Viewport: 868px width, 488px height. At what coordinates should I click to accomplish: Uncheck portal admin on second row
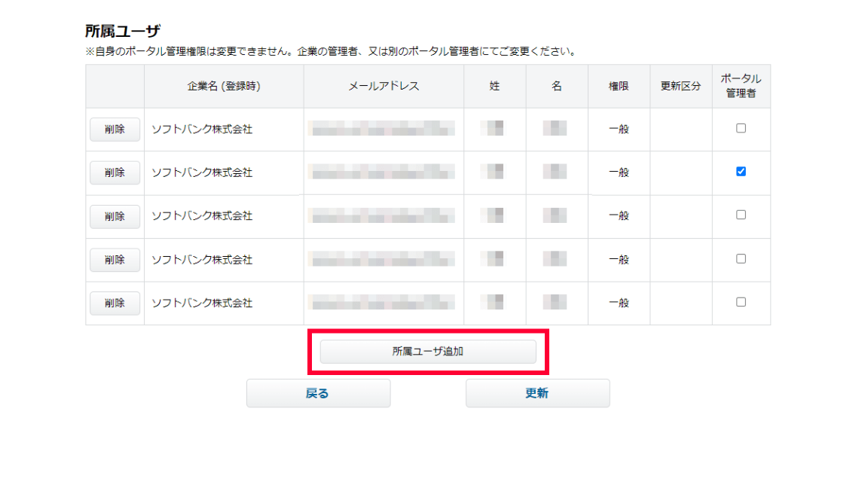pos(741,172)
